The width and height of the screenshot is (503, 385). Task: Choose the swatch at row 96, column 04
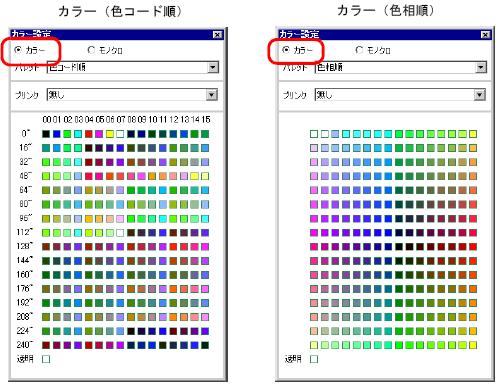tap(89, 219)
